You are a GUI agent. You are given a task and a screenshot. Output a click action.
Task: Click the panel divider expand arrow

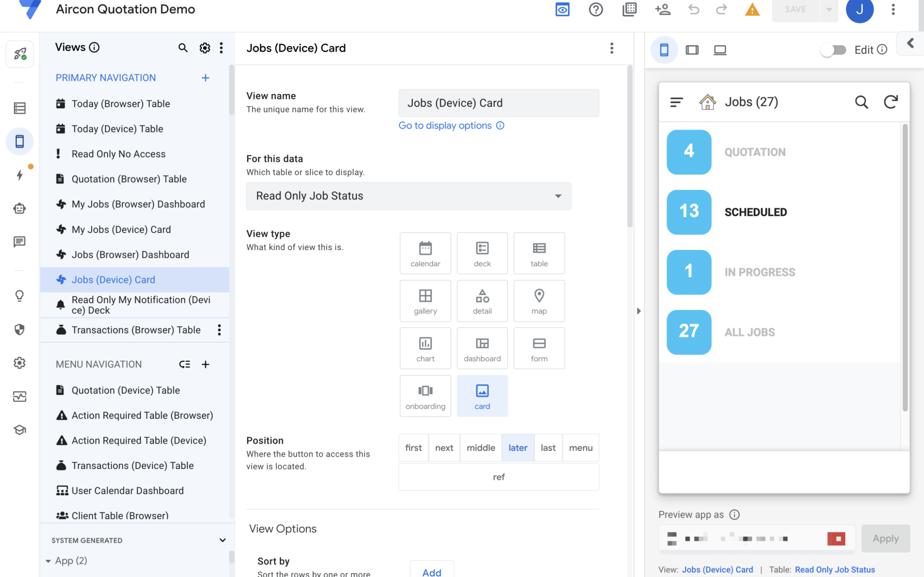(x=639, y=311)
